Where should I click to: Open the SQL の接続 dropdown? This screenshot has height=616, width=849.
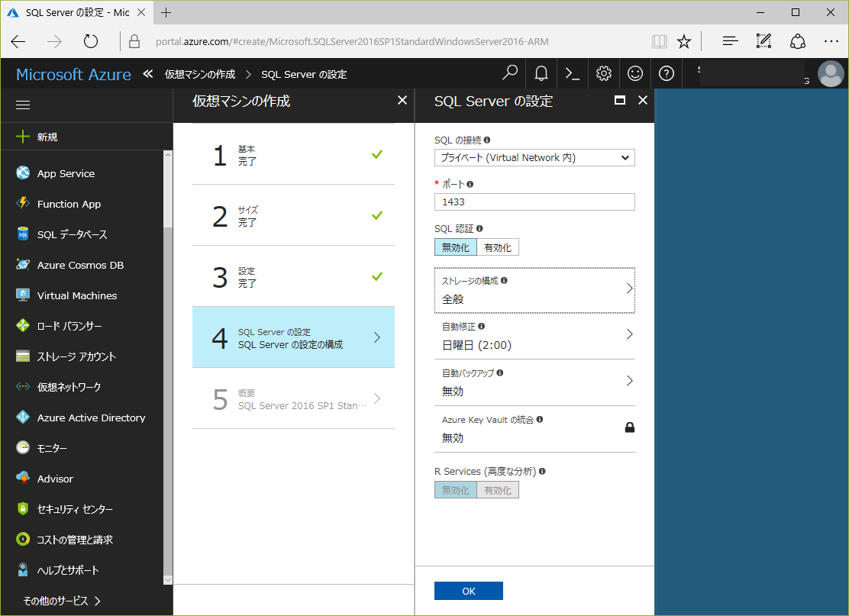(x=534, y=157)
